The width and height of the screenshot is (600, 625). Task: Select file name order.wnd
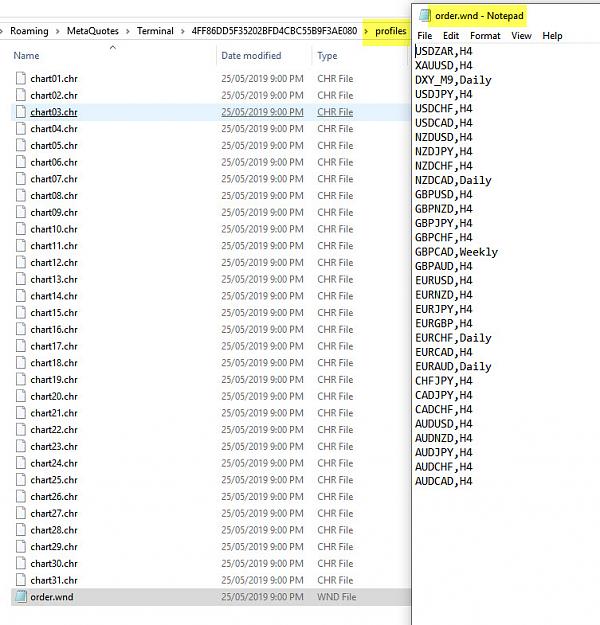52,597
